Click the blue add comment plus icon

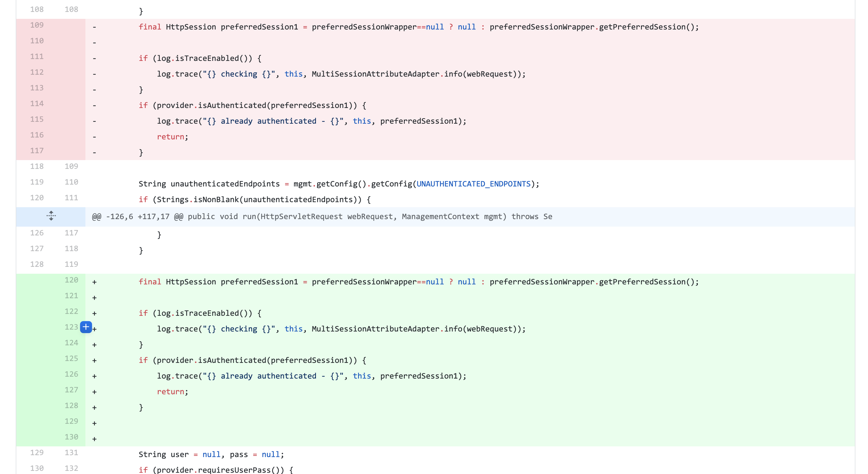pos(86,327)
